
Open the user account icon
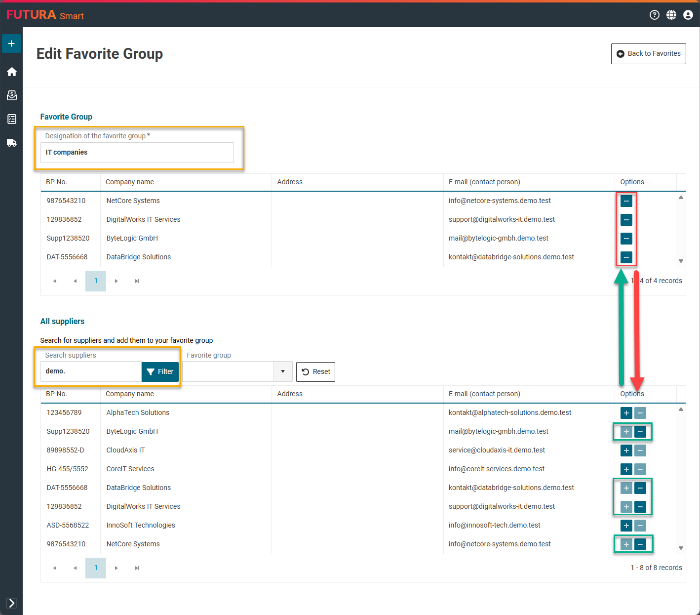coord(688,15)
